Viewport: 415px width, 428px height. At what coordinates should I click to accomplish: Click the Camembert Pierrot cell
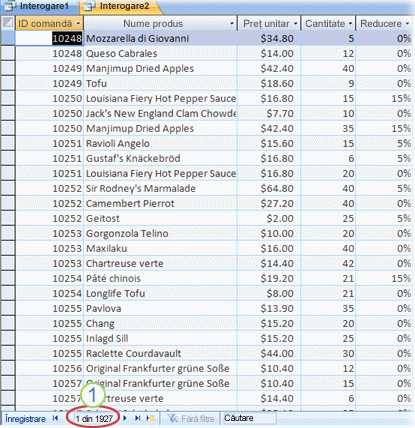click(160, 203)
